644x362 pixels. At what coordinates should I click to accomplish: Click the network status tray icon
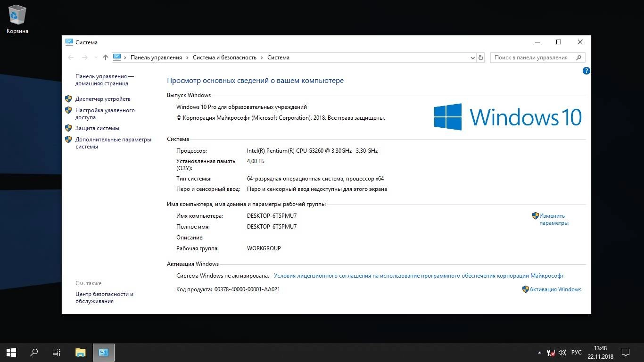[x=551, y=353]
